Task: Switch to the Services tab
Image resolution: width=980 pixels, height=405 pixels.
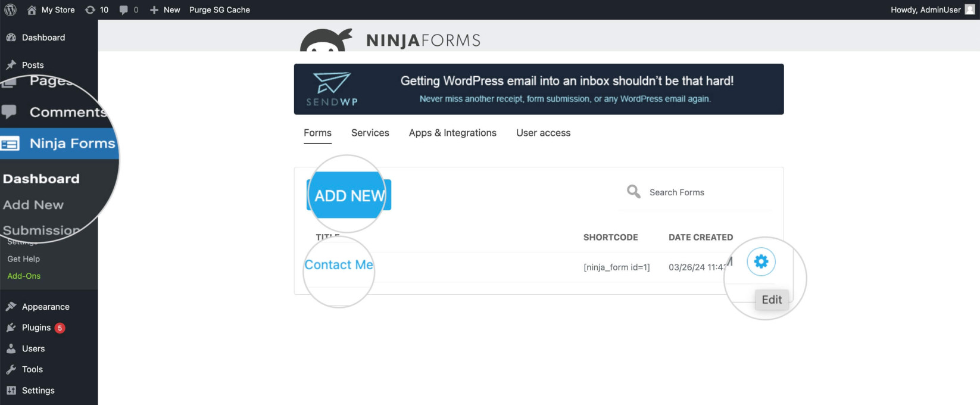Action: pos(370,133)
